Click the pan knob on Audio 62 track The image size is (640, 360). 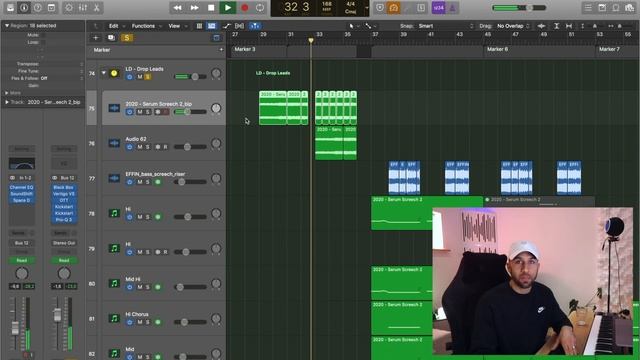[216, 144]
